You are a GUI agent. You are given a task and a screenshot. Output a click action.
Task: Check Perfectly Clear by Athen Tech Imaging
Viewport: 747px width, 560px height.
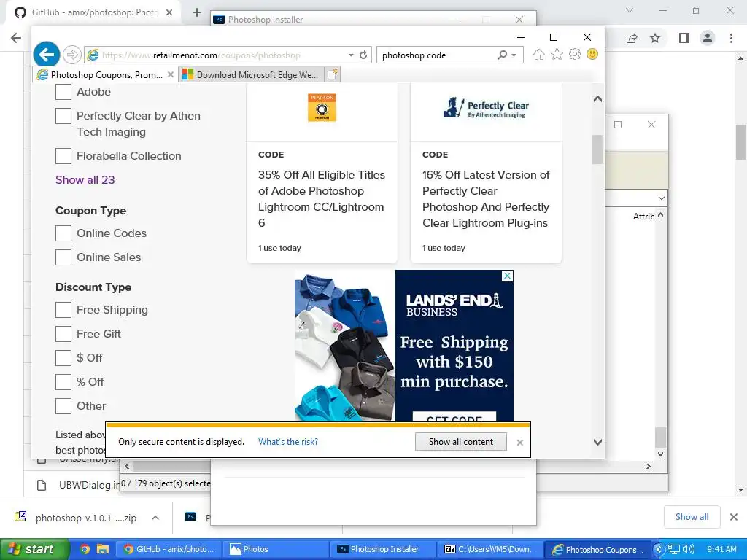[x=63, y=116]
